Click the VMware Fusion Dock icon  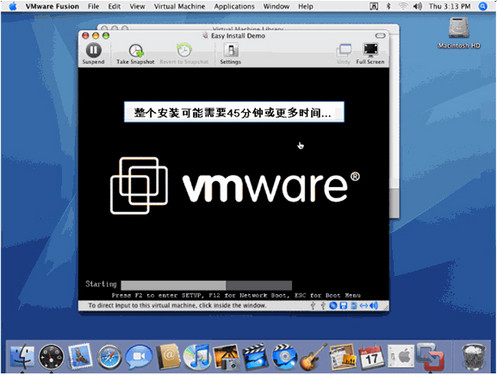coord(430,357)
